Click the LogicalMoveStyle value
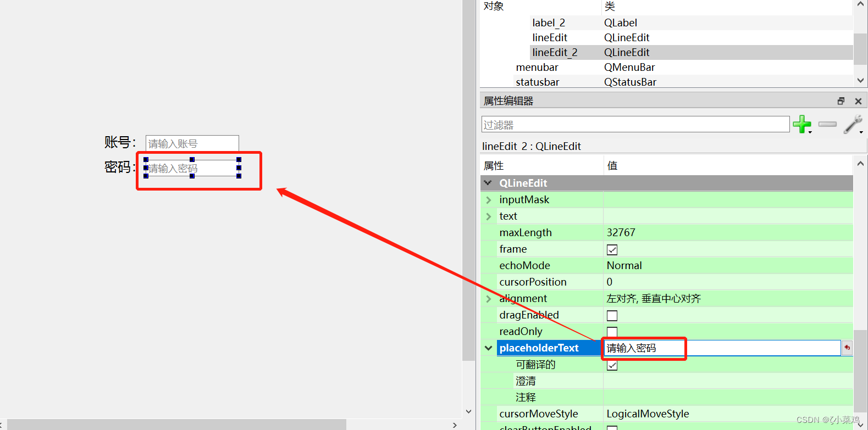This screenshot has height=430, width=868. pos(648,414)
